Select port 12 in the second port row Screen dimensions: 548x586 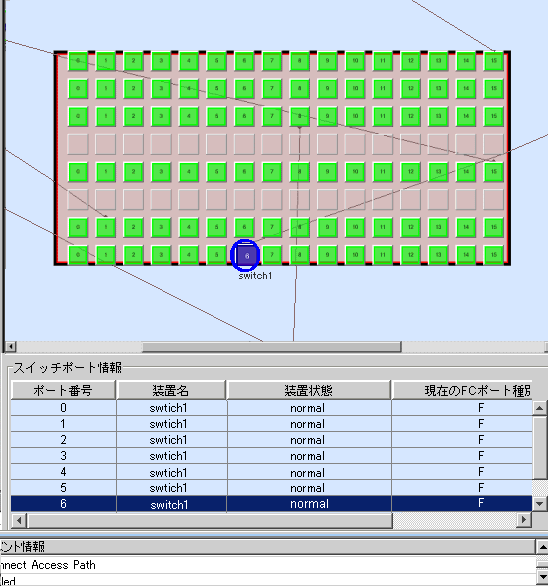(x=410, y=89)
